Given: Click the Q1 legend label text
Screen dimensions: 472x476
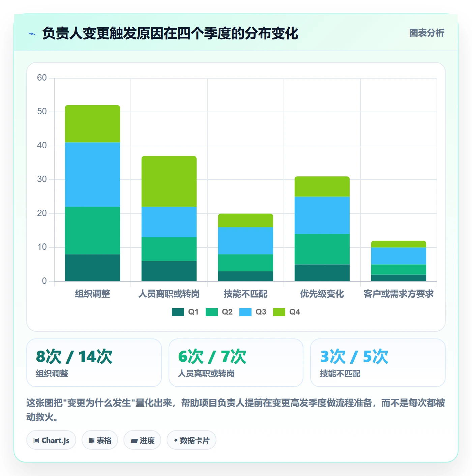Looking at the screenshot, I should click(x=193, y=312).
